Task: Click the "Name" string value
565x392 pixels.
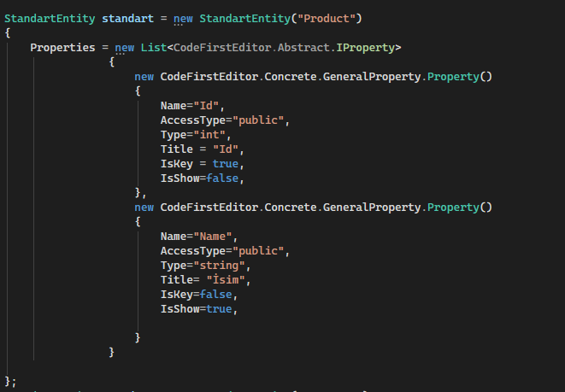Action: [215, 237]
